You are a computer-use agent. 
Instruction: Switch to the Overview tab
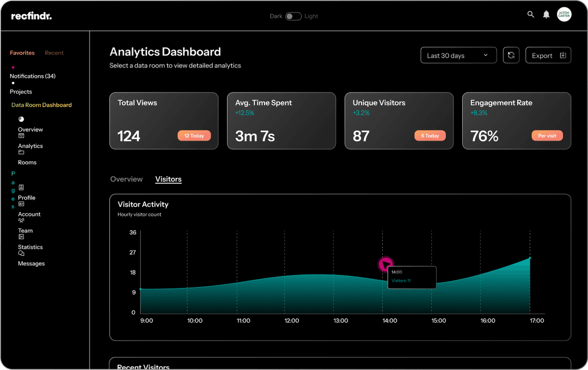point(126,179)
